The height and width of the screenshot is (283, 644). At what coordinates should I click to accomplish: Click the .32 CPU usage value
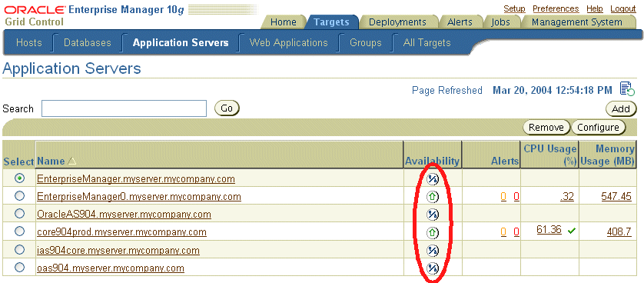[567, 197]
